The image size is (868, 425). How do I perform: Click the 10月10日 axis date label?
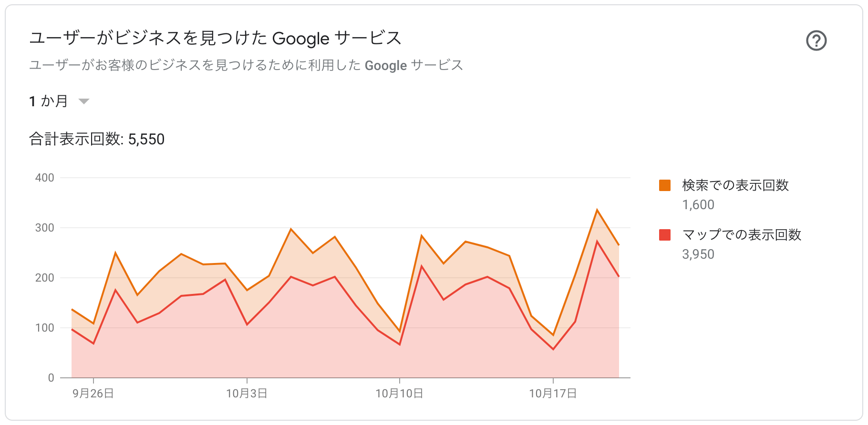point(399,394)
